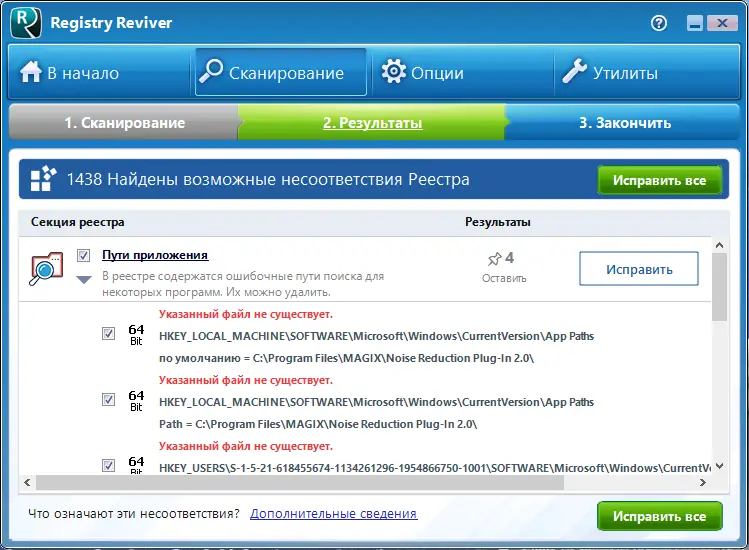Click the wrench icon beside Утилиты
This screenshot has height=550, width=749.
tap(574, 71)
